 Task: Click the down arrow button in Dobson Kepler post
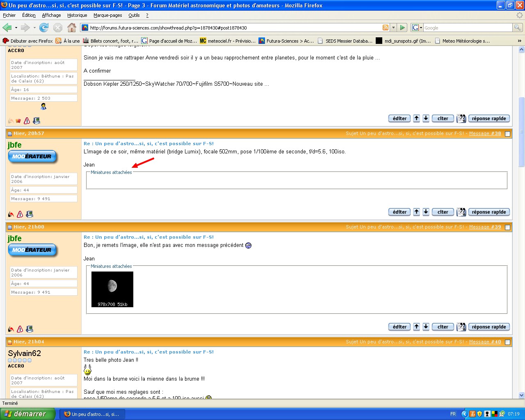(426, 119)
